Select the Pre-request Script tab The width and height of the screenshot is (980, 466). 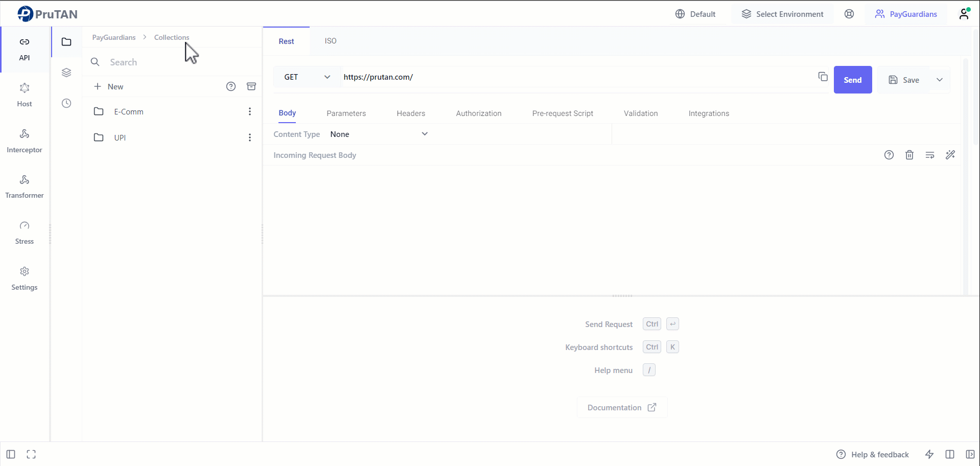pos(563,113)
